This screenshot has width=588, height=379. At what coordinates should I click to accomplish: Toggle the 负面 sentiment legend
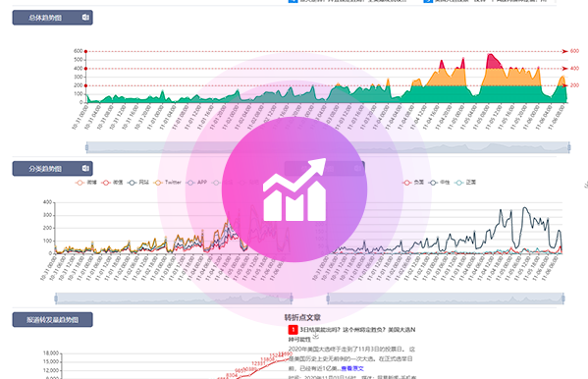pyautogui.click(x=413, y=183)
